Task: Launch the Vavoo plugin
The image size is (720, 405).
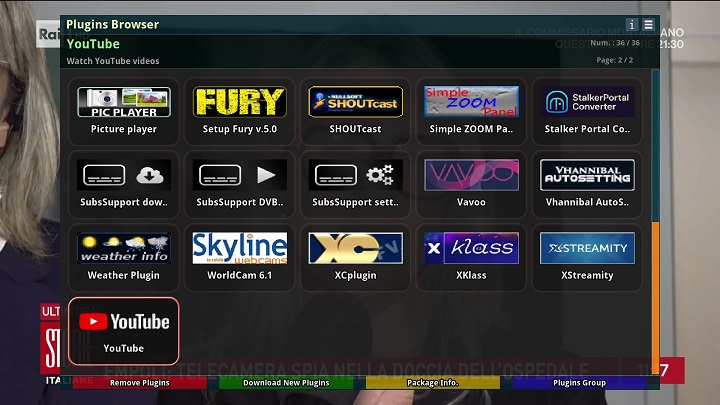Action: click(x=471, y=185)
